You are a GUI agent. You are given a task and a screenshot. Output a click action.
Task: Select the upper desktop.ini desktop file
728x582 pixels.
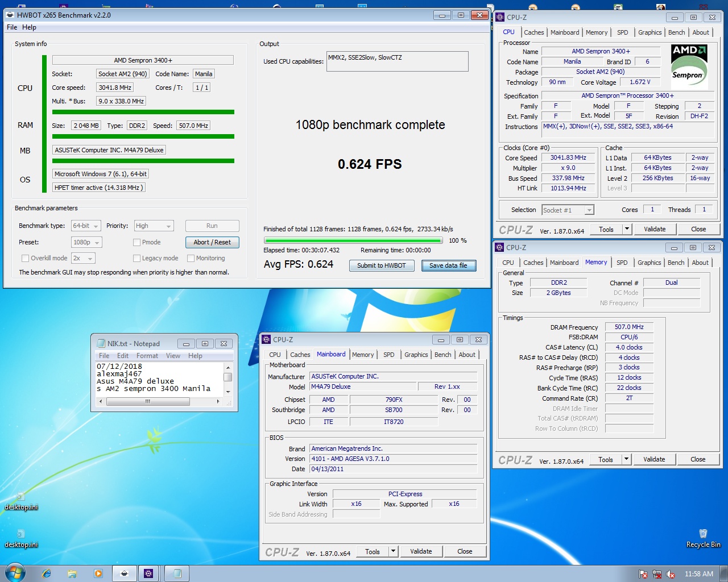click(21, 501)
